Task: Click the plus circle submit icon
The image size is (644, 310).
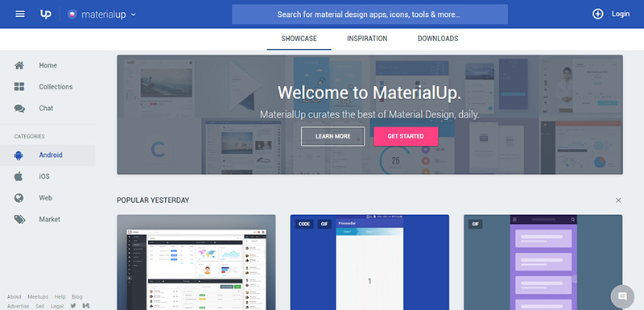Action: pos(597,14)
